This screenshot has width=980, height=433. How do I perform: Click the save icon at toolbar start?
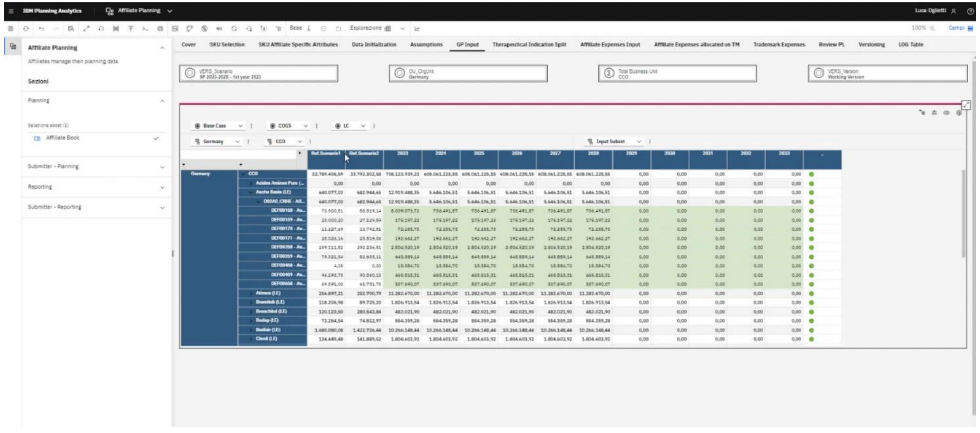pos(11,29)
